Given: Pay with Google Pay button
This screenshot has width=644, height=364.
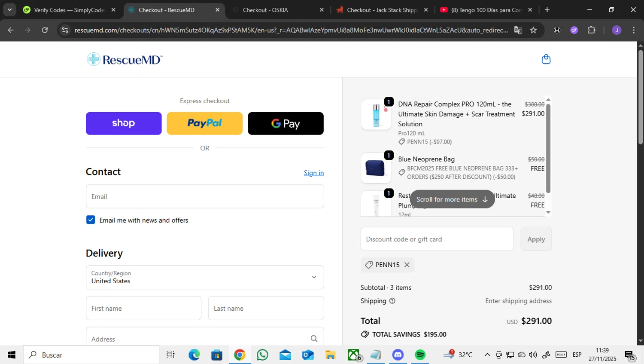Looking at the screenshot, I should click(x=286, y=123).
